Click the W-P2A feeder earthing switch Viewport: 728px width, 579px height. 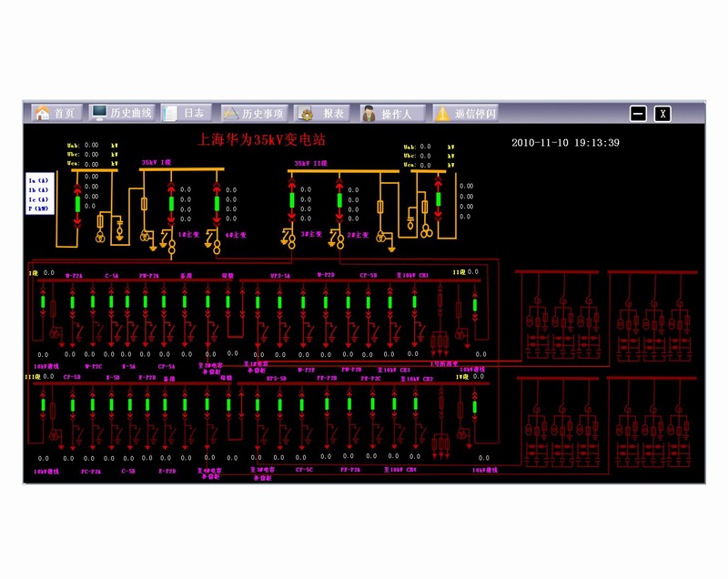(80, 332)
